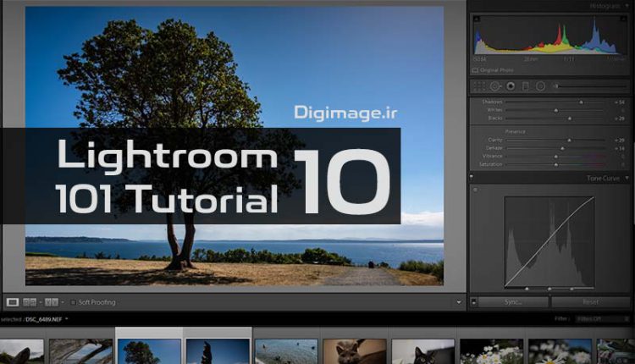Screen dimensions: 635x364
Task: Activate the Red Eye Correction tool
Action: click(511, 85)
